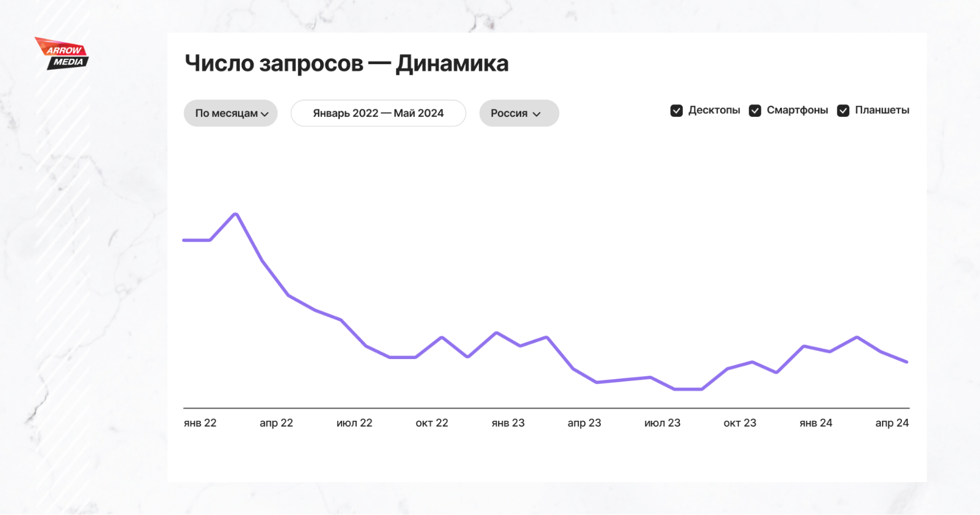The height and width of the screenshot is (515, 980).
Task: Click the Arrow Media logo
Action: point(62,53)
